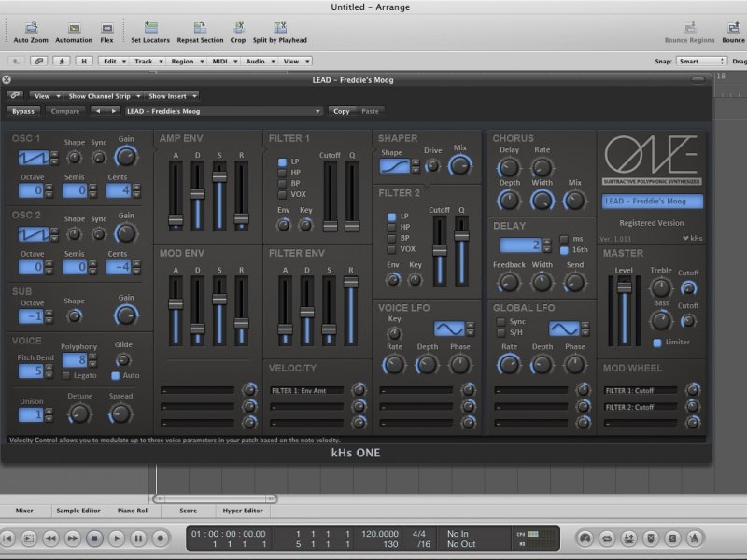Switch to the Mixer tab
The image size is (747, 560).
point(24,511)
